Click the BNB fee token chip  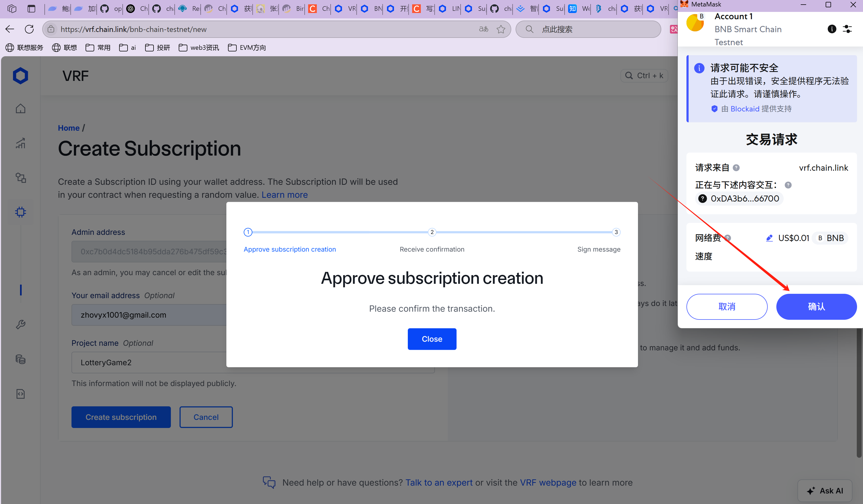tap(831, 238)
